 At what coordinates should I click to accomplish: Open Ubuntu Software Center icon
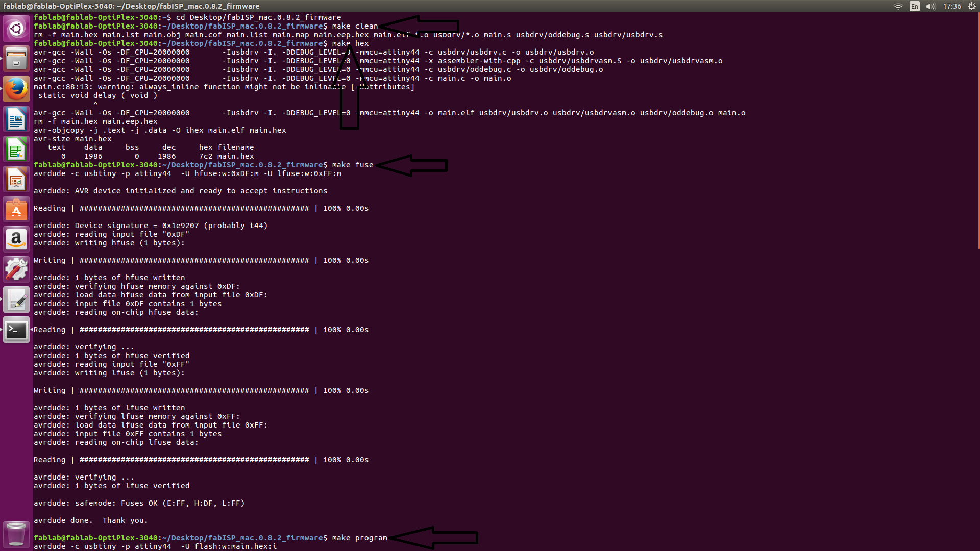pos(16,209)
